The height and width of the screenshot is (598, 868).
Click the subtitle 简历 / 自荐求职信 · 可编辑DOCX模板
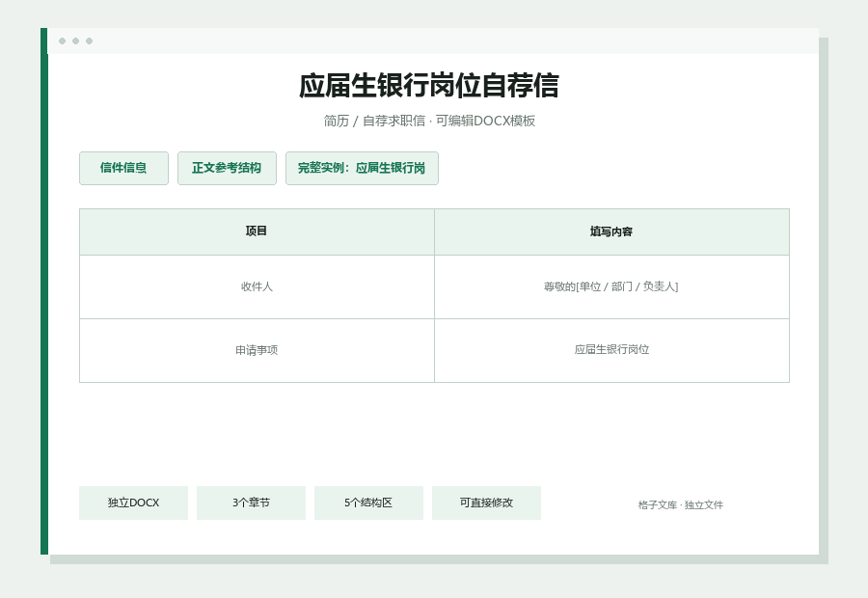[x=429, y=121]
